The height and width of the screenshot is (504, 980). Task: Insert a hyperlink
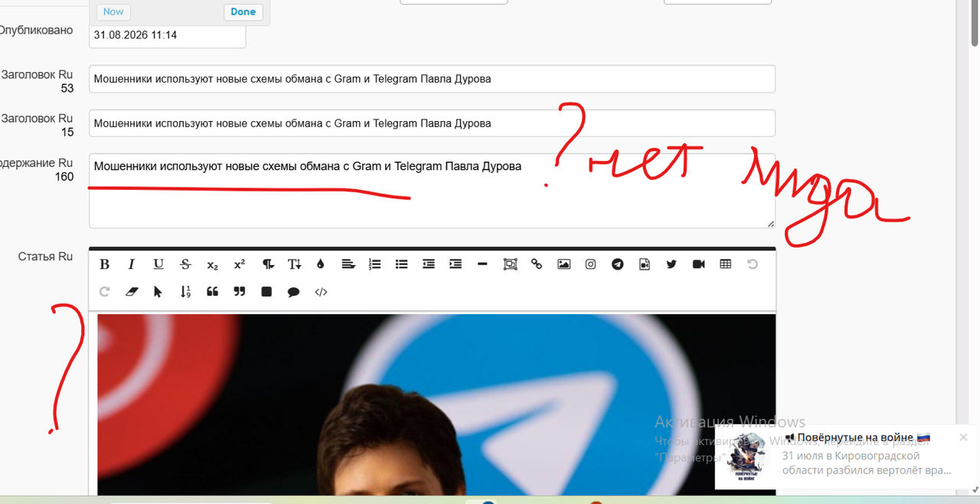[x=537, y=264]
